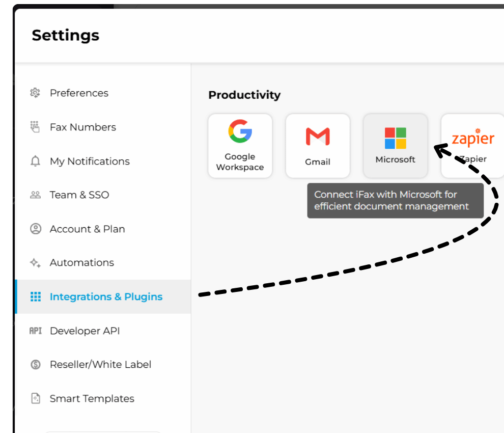Select the Fax Numbers dialing icon
The width and height of the screenshot is (504, 433).
tap(35, 127)
